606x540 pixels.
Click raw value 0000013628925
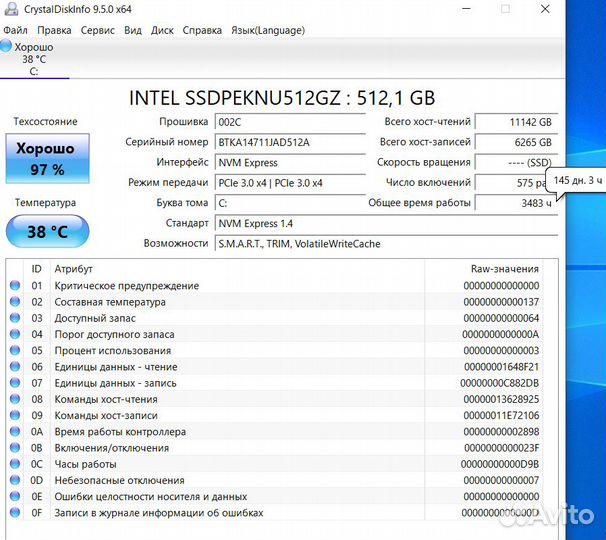coord(501,399)
